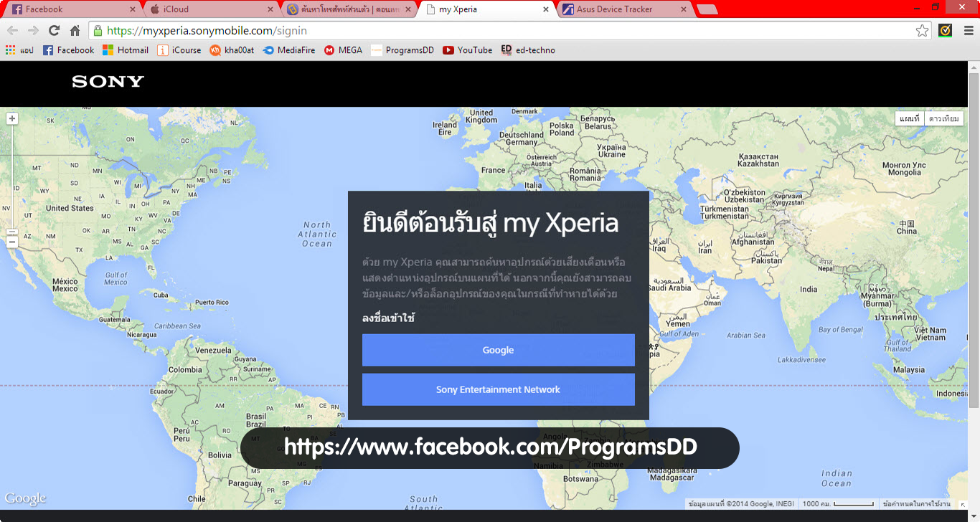Image resolution: width=980 pixels, height=522 pixels.
Task: Open the Chrome menu hamburger icon
Action: click(x=969, y=30)
